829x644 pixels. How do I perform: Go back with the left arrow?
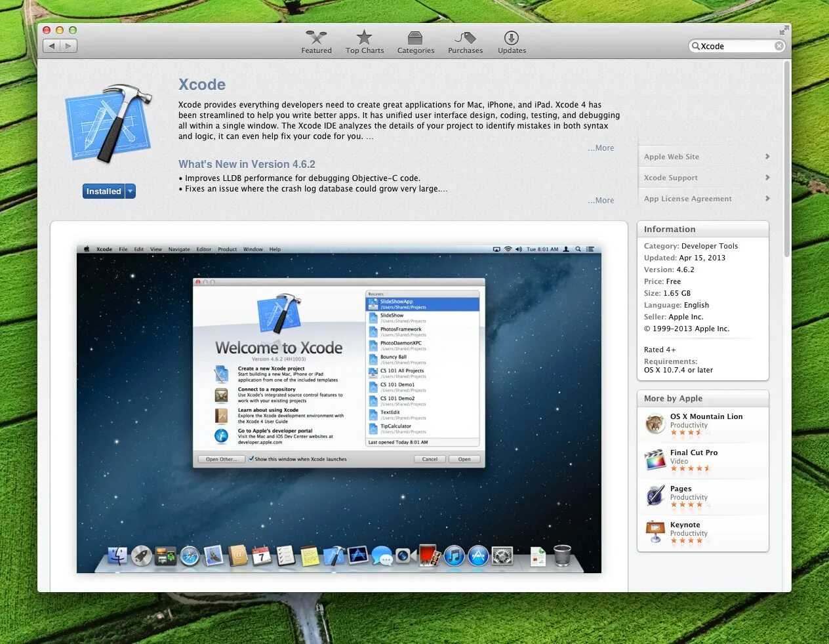tap(52, 46)
